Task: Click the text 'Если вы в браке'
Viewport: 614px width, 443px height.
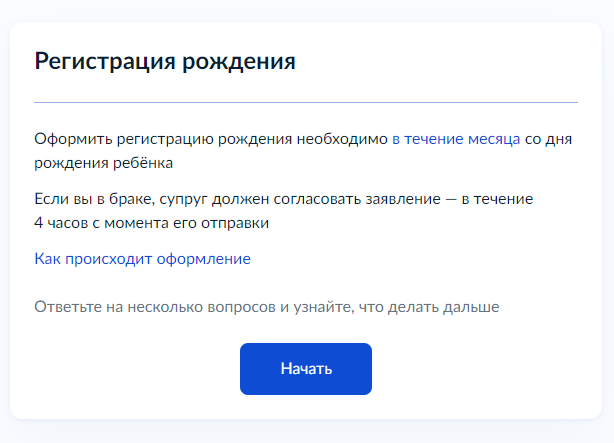Action: coord(94,199)
